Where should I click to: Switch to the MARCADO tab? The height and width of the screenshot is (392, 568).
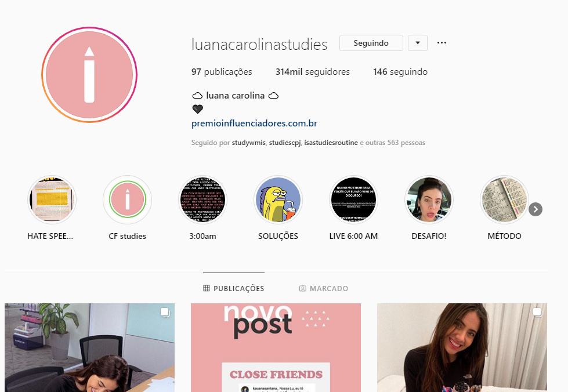click(324, 288)
